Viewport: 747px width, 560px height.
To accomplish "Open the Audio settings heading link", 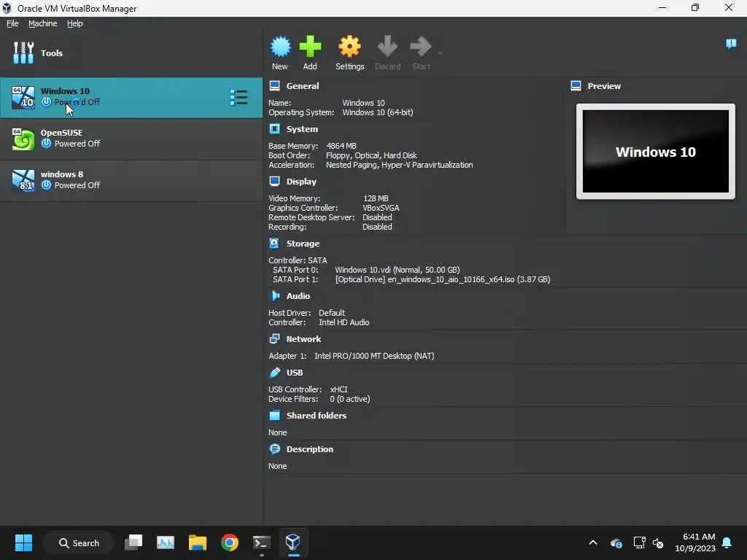I will 298,296.
